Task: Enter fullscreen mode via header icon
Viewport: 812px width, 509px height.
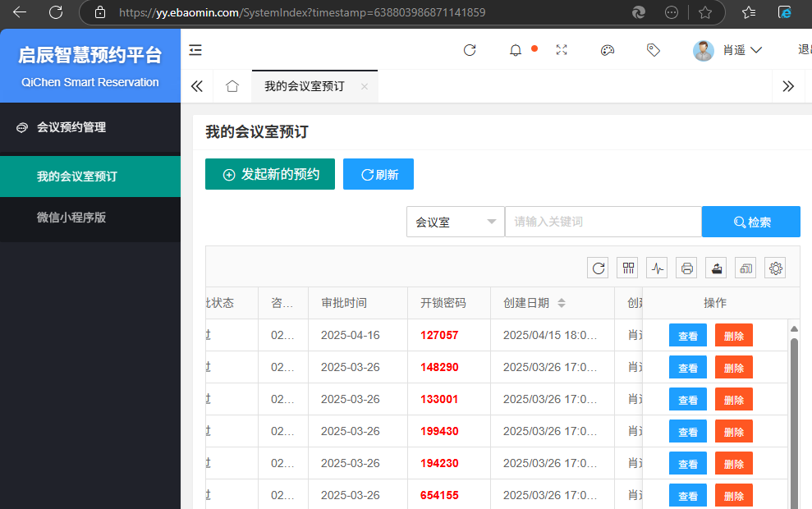Action: (562, 50)
